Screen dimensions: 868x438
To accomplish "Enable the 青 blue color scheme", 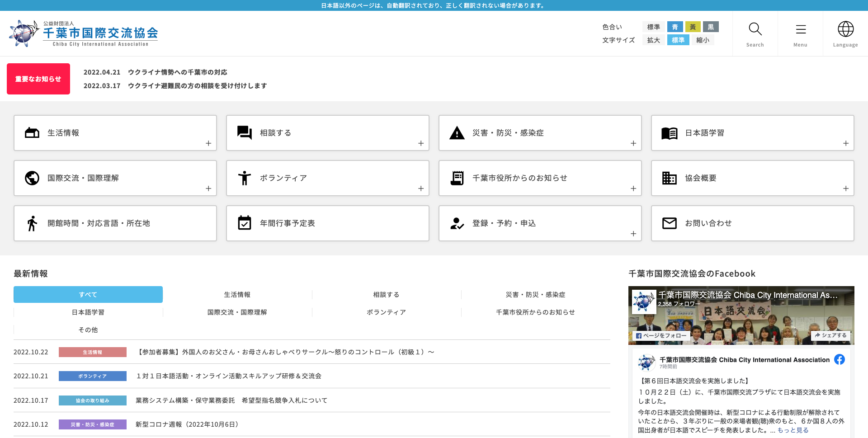I will tap(675, 27).
